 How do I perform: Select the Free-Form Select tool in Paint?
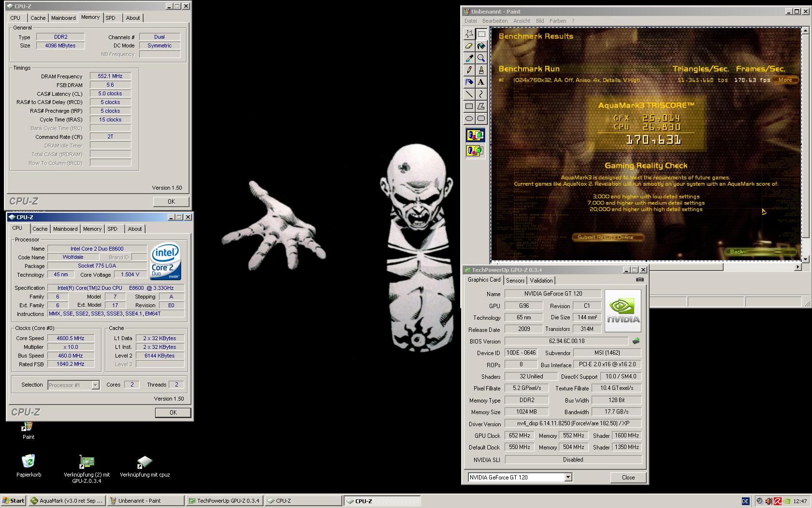pos(469,34)
